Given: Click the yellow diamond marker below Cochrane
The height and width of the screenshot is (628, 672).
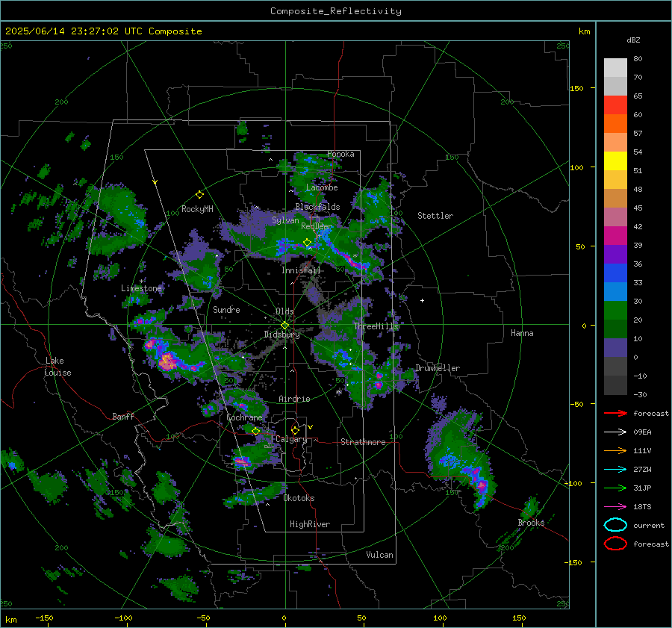Looking at the screenshot, I should (x=255, y=431).
